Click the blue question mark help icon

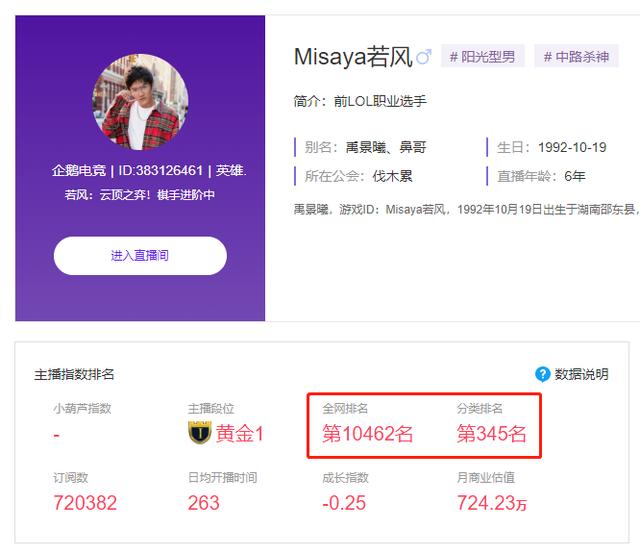click(x=542, y=374)
